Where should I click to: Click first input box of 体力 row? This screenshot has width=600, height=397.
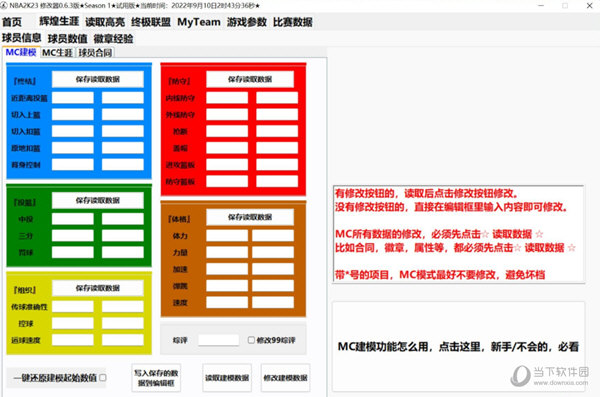[x=227, y=235]
